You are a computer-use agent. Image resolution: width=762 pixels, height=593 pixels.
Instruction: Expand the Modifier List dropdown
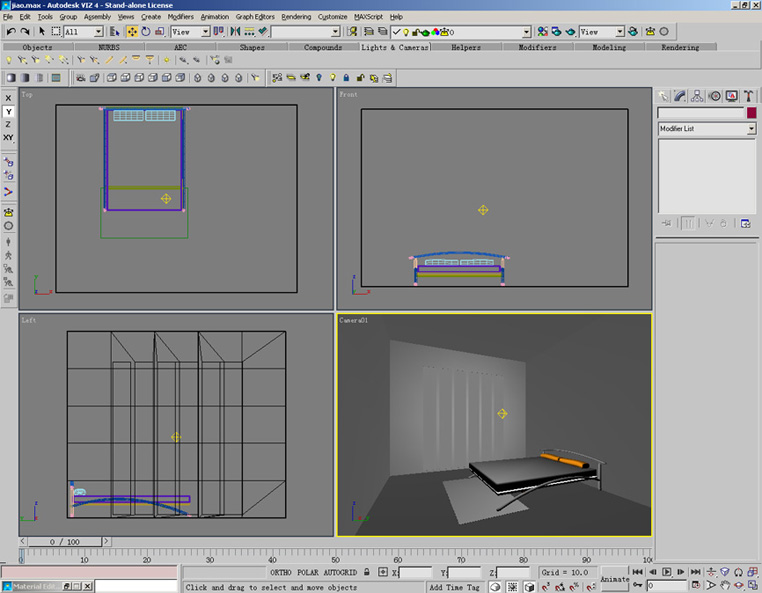pos(751,129)
